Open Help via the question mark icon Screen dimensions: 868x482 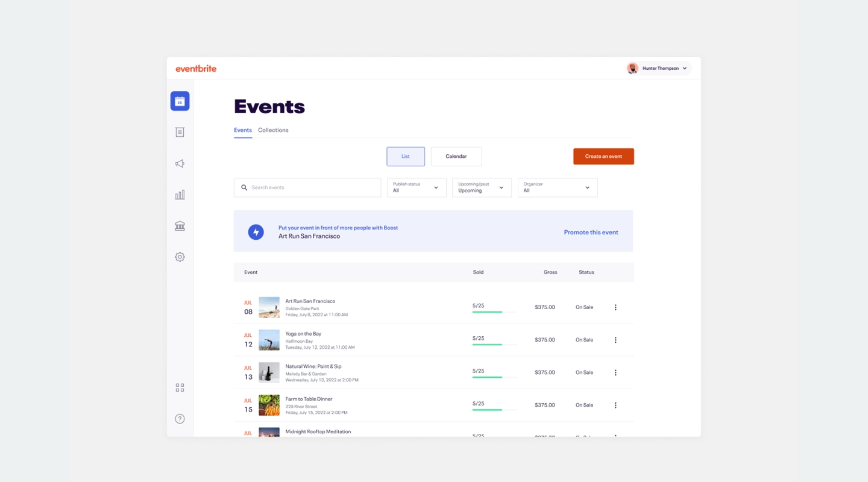point(180,418)
